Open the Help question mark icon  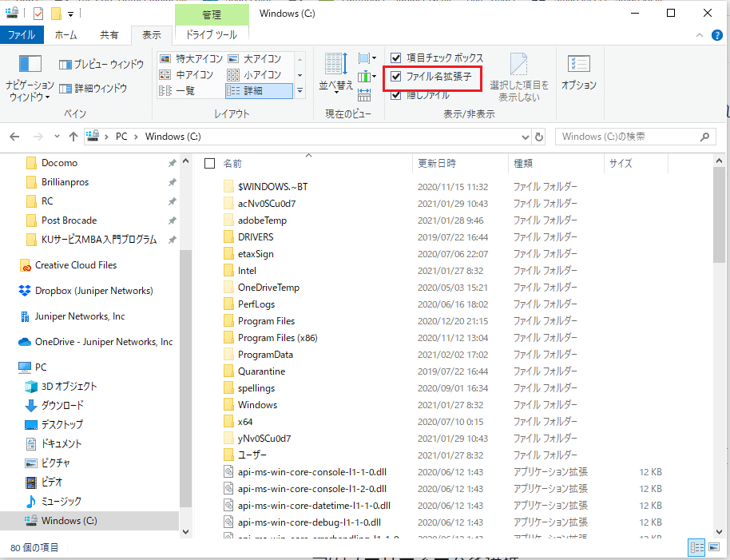pyautogui.click(x=717, y=35)
